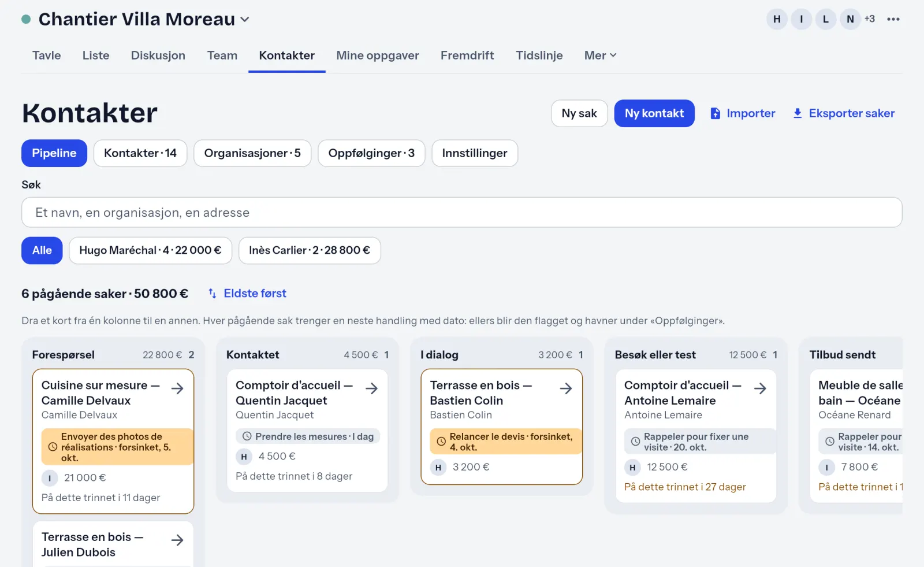This screenshot has width=924, height=567.
Task: Click clock icon on Envoyer des photos reminder
Action: 53,447
